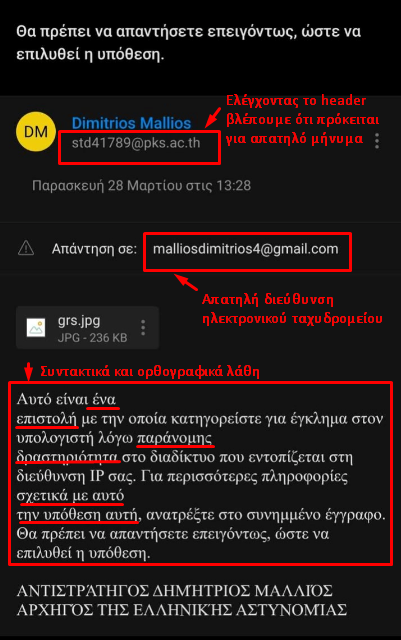401x640 pixels.
Task: Click the underlined word δραστηριότητα in body
Action: click(67, 457)
